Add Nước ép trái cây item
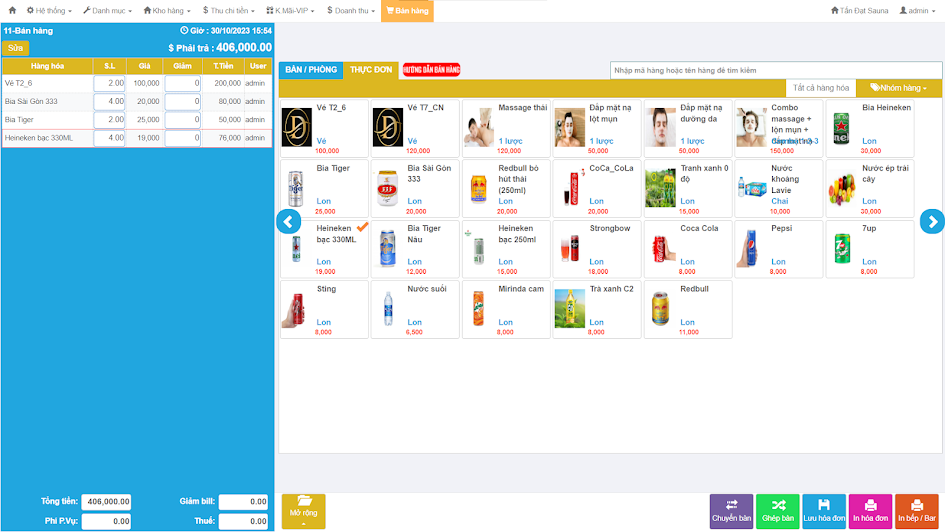 870,189
